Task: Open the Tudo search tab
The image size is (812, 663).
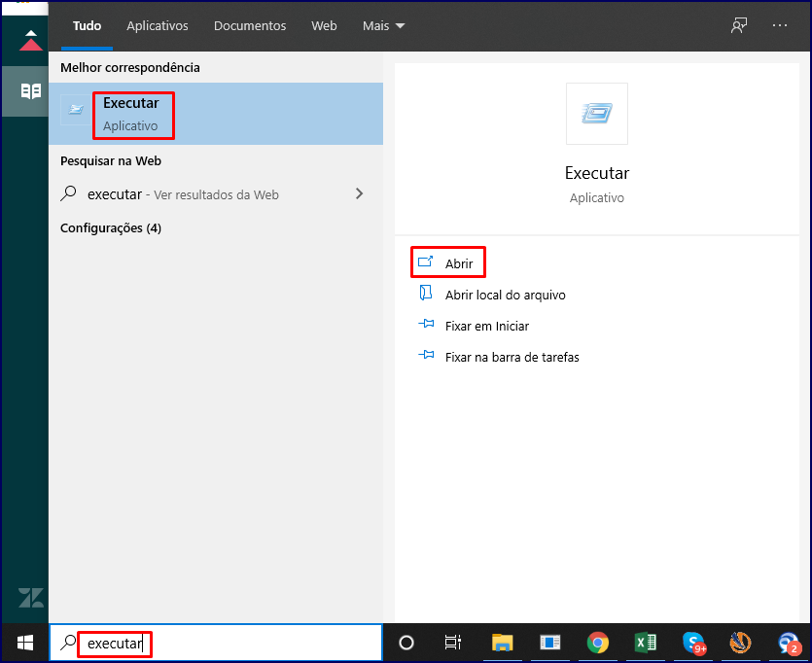Action: coord(87,26)
